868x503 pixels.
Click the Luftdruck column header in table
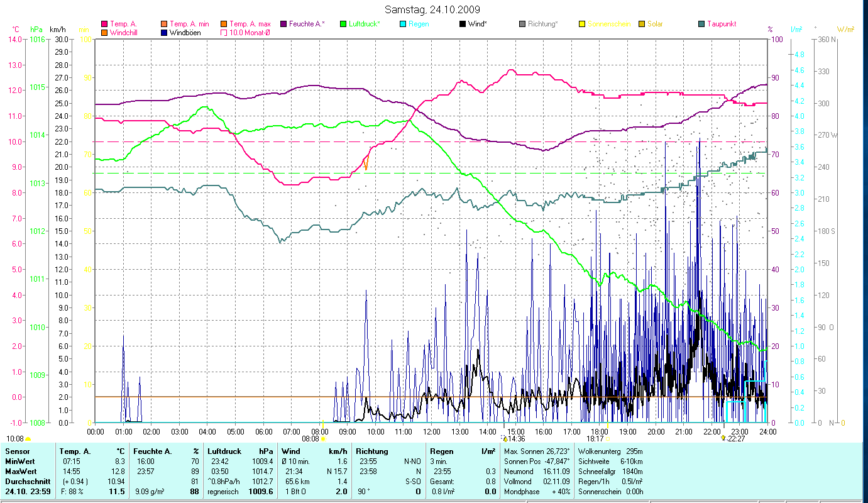tap(224, 451)
